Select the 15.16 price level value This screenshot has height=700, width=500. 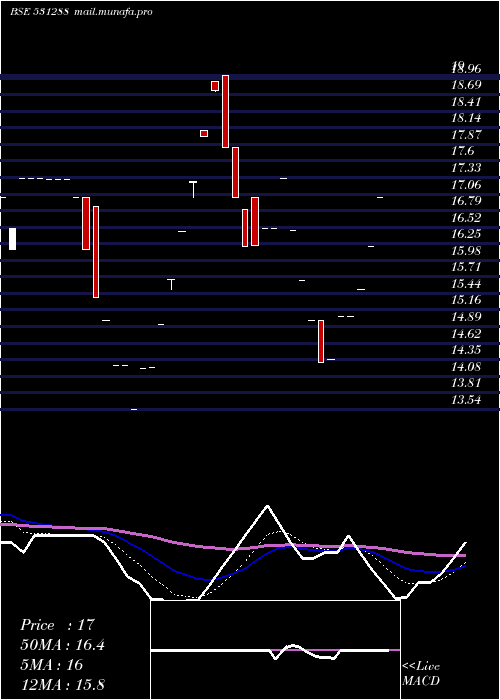coord(467,300)
